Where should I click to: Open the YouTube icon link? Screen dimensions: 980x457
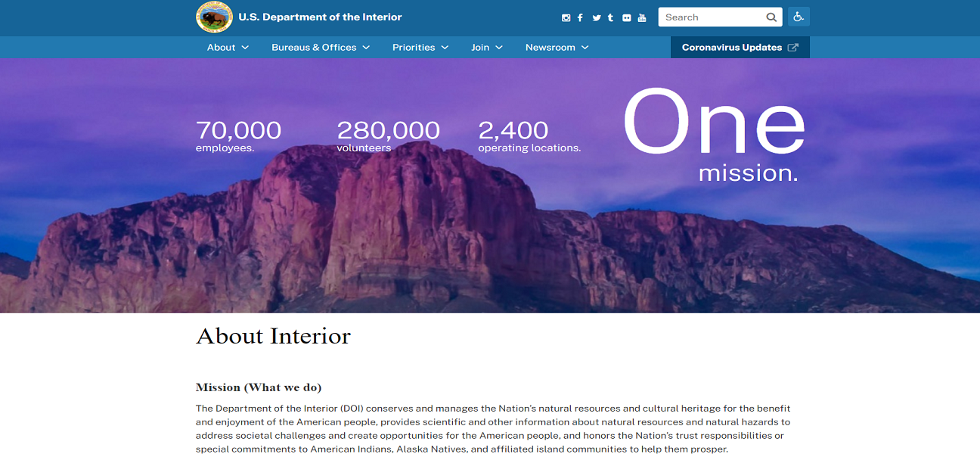[642, 17]
